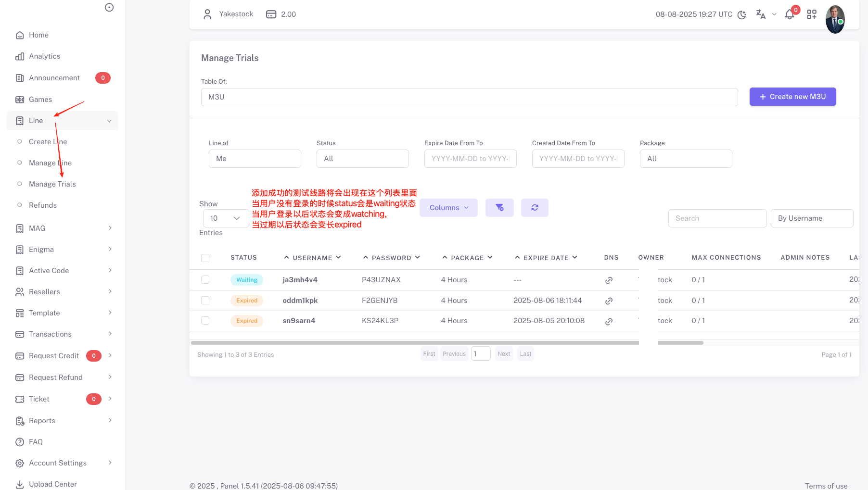This screenshot has height=490, width=868.
Task: Go to Analytics in sidebar
Action: [44, 56]
